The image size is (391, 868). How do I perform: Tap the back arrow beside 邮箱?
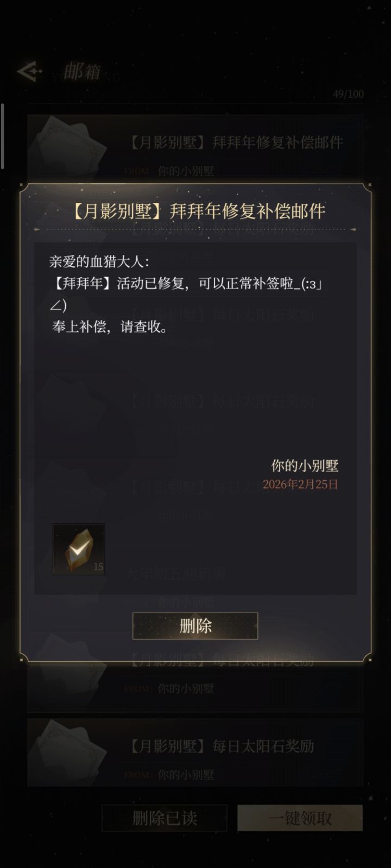(29, 72)
